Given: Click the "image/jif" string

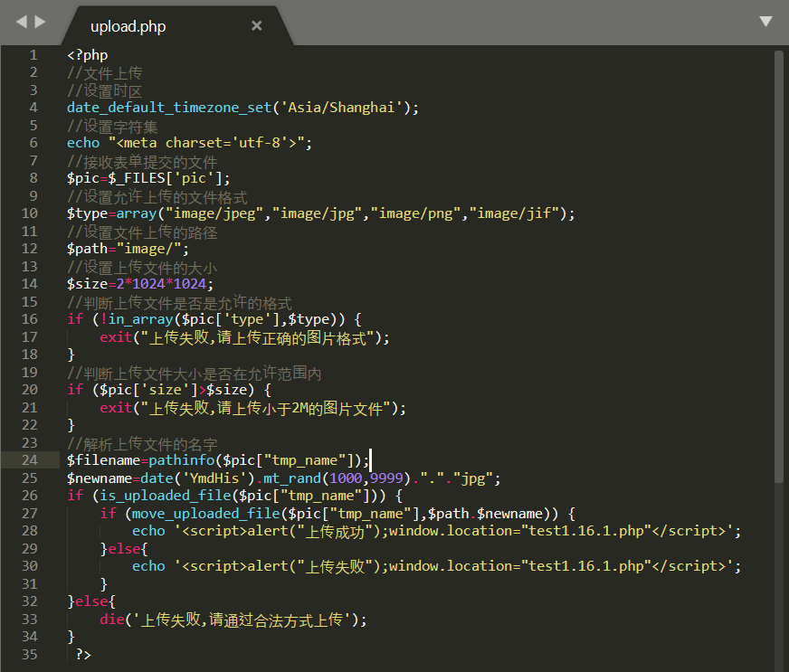Looking at the screenshot, I should click(514, 213).
